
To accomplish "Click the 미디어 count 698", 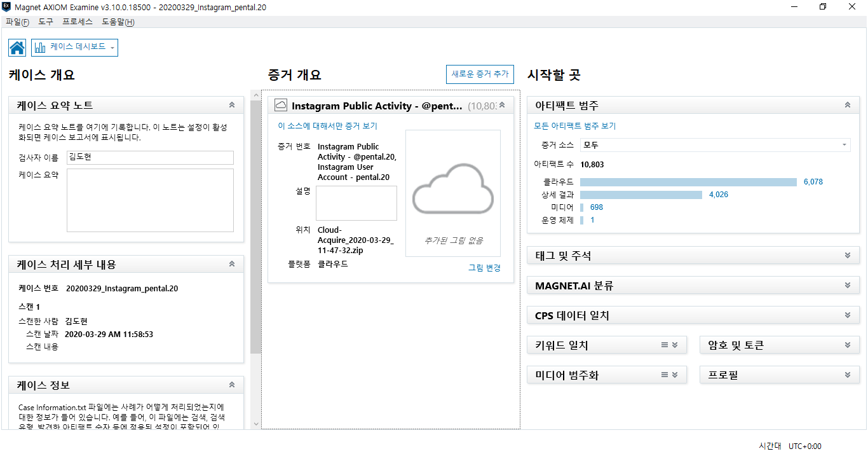I will tap(597, 207).
